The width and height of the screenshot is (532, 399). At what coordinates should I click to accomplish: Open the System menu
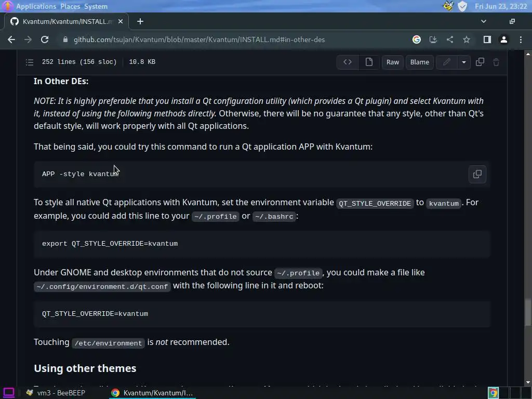pos(96,6)
